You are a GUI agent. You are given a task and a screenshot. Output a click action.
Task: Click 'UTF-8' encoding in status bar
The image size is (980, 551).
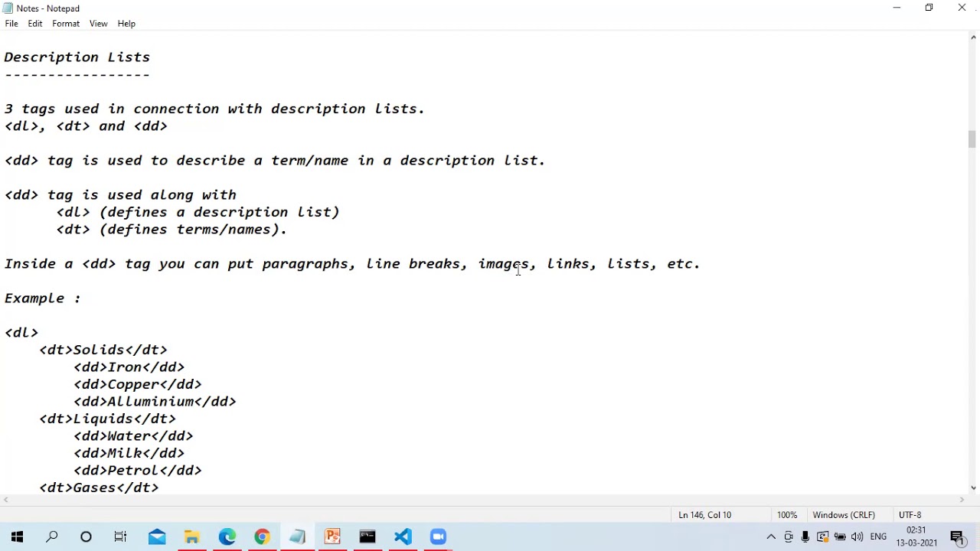point(910,515)
